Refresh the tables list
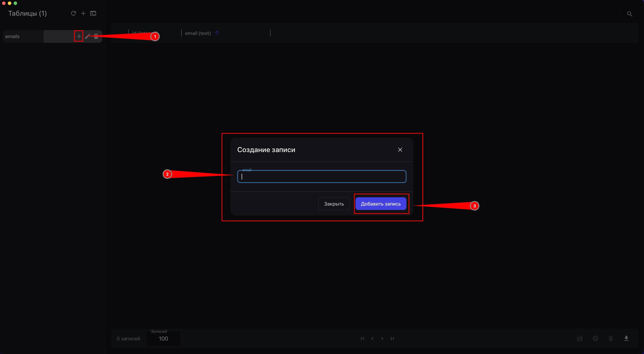644x354 pixels. (x=73, y=13)
